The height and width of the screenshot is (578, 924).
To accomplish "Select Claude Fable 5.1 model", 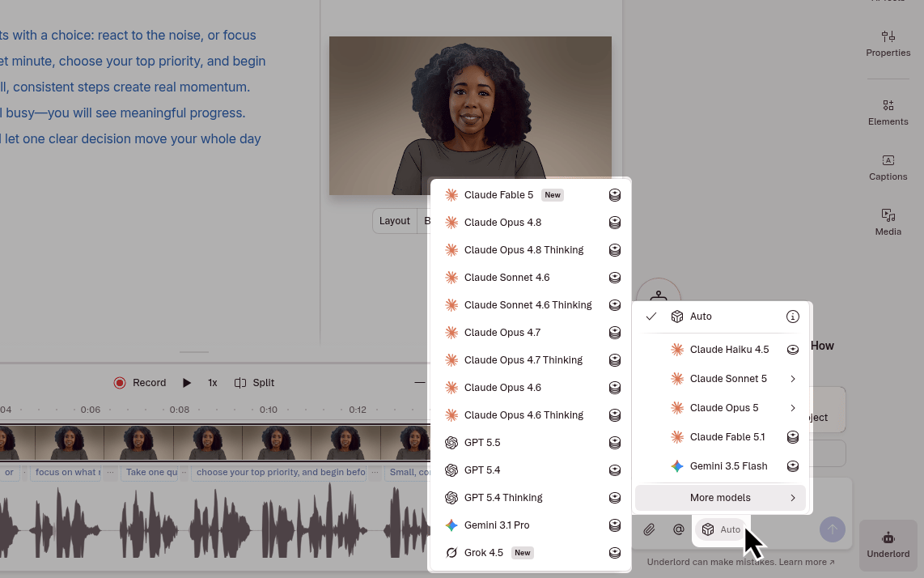I will [720, 437].
